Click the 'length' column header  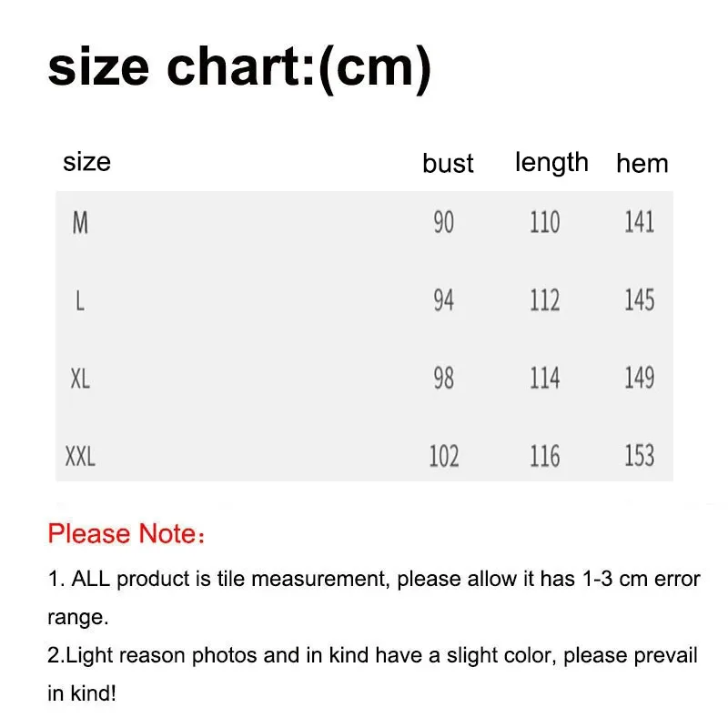(x=551, y=162)
